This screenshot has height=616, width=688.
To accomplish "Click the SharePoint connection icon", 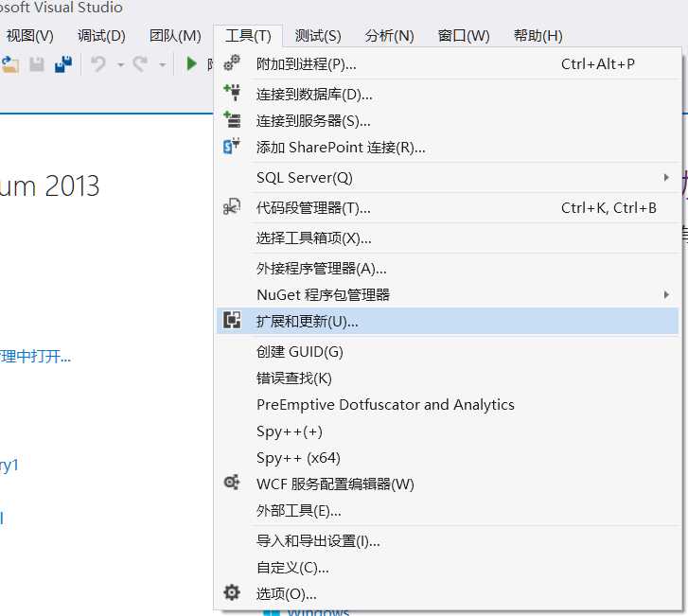I will (232, 146).
